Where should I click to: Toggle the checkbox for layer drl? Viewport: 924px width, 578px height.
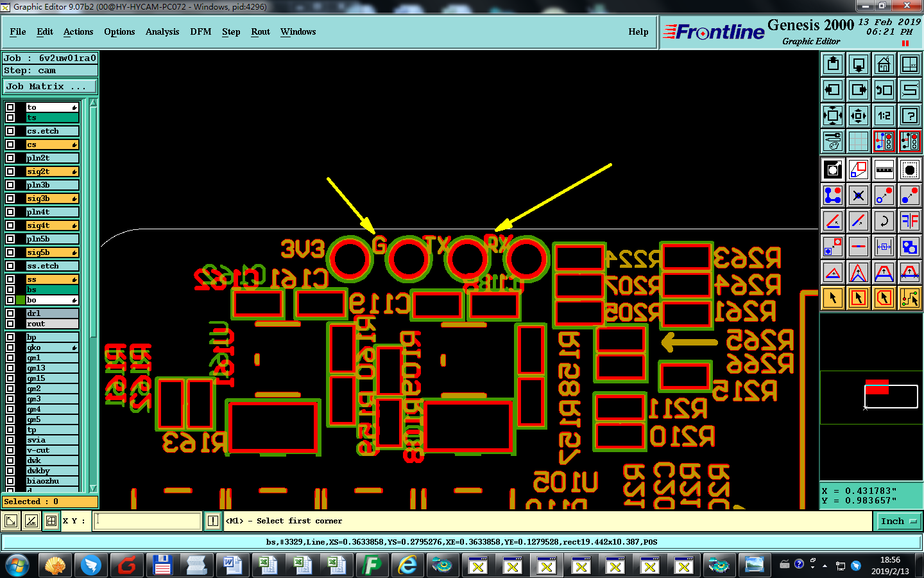10,313
